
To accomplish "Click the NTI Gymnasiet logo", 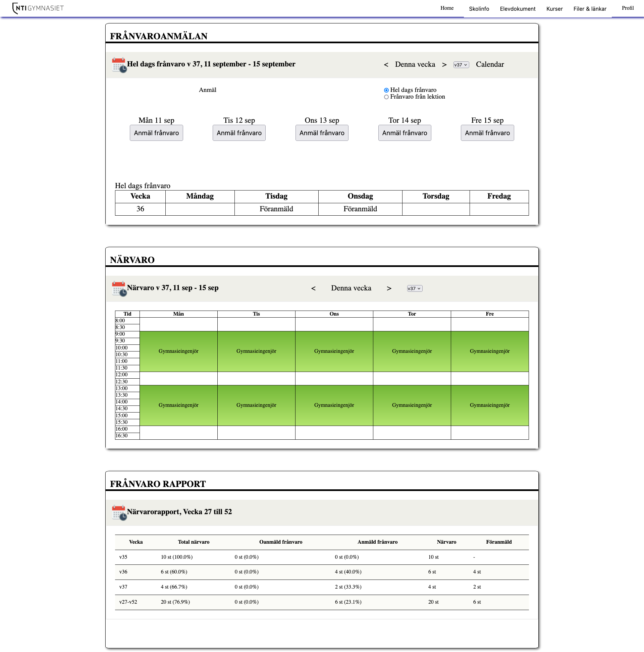I will pyautogui.click(x=37, y=8).
